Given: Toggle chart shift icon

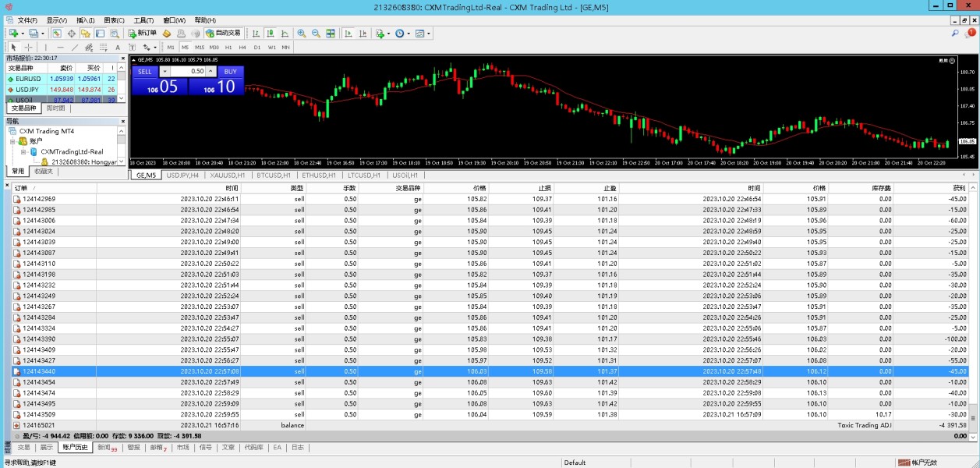Looking at the screenshot, I should pyautogui.click(x=363, y=34).
